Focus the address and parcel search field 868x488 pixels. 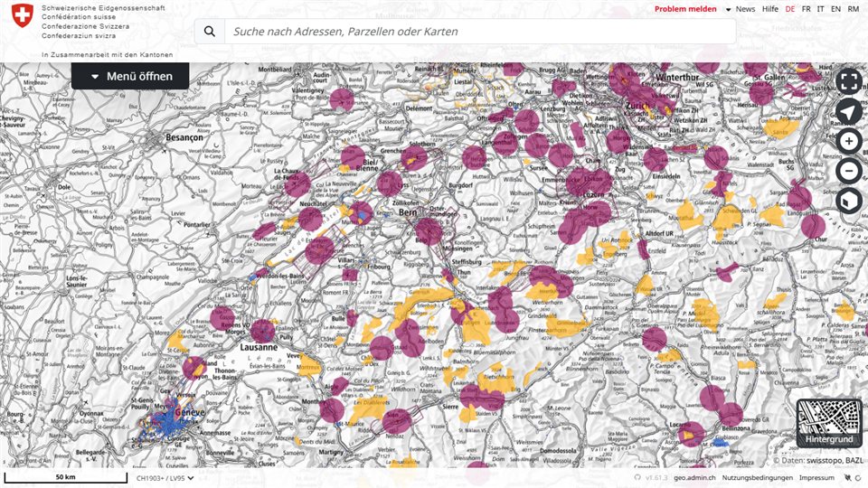pos(480,32)
